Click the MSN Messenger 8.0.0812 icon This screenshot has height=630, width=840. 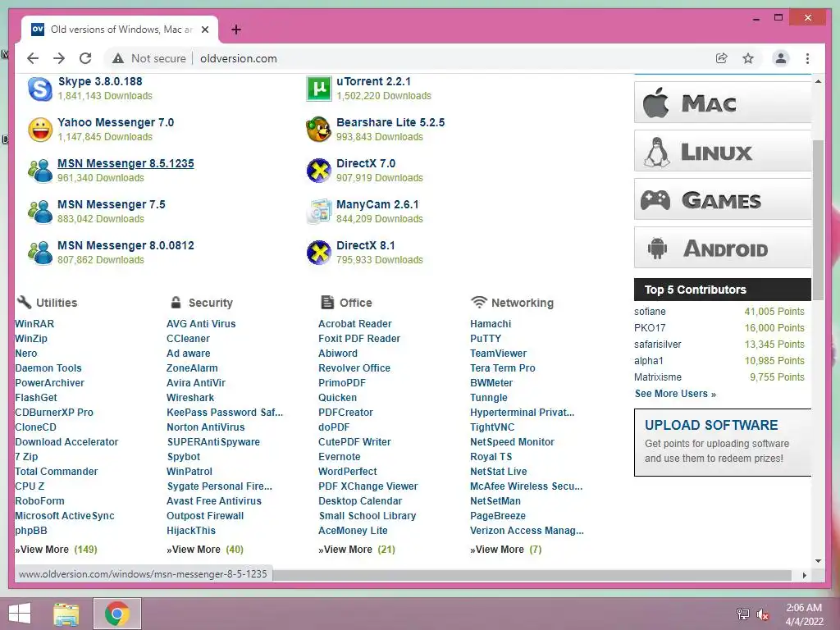(x=40, y=253)
